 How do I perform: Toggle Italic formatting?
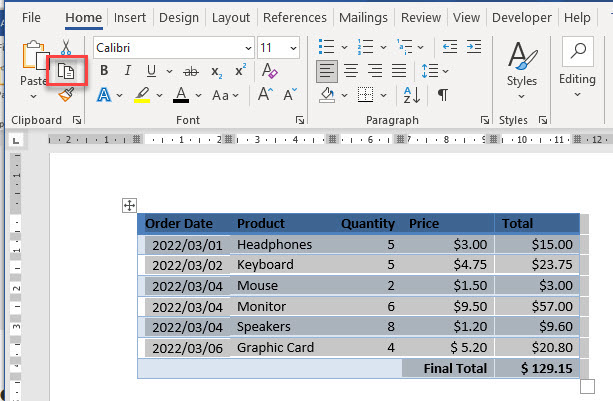[x=127, y=71]
